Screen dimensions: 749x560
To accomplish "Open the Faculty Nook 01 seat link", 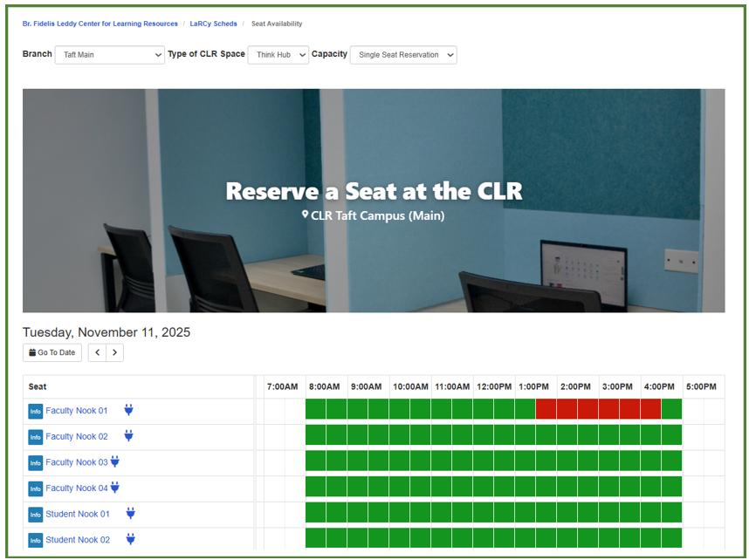I will coord(77,411).
